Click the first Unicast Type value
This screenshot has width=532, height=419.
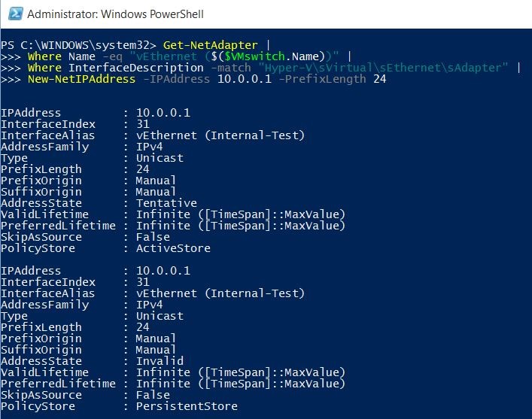pos(160,158)
